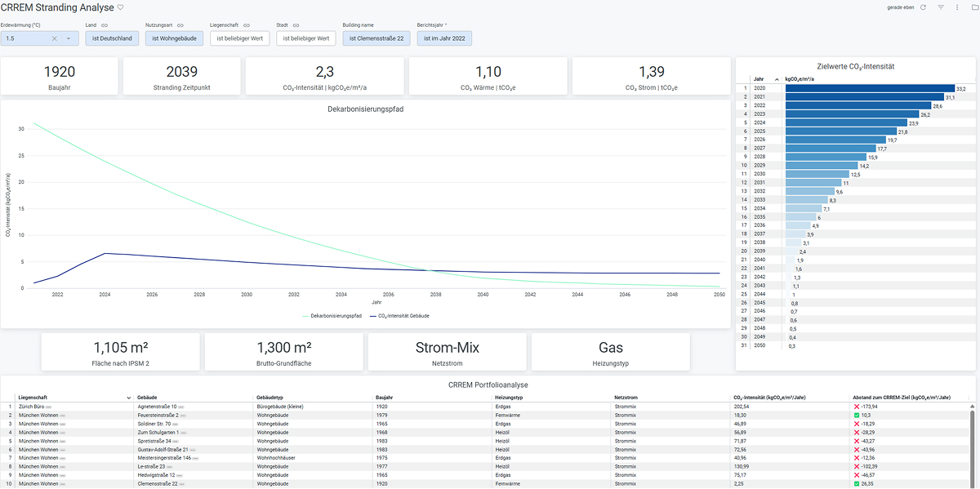Click the 'ist Deutschland' Land filter

point(112,38)
